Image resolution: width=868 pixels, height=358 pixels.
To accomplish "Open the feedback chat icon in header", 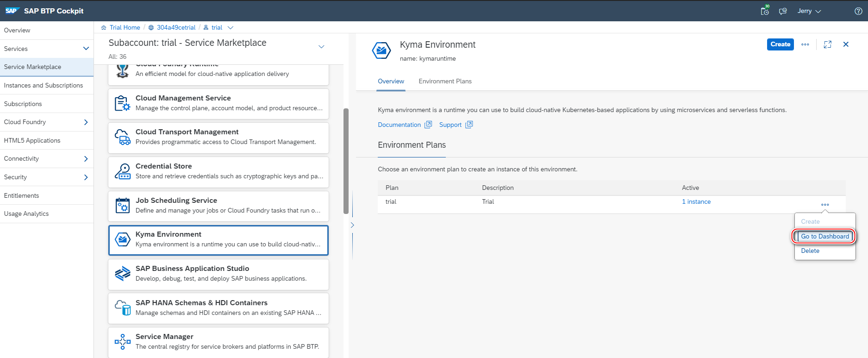I will 783,11.
